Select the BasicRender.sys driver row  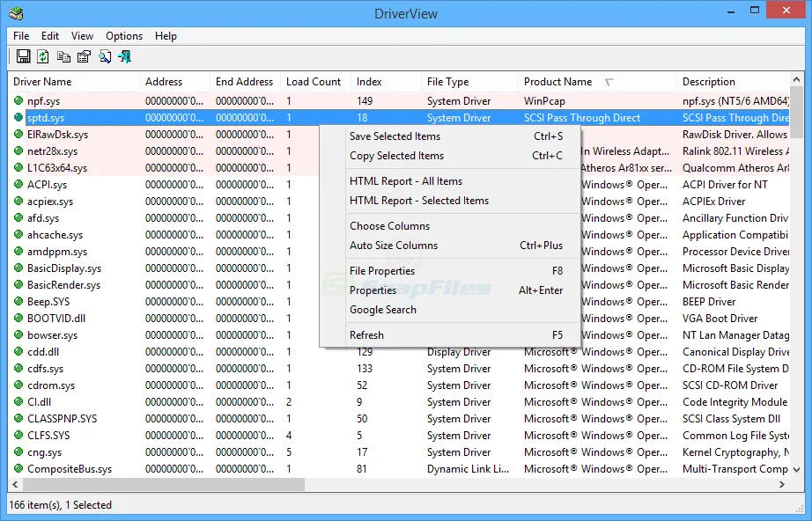click(399, 284)
